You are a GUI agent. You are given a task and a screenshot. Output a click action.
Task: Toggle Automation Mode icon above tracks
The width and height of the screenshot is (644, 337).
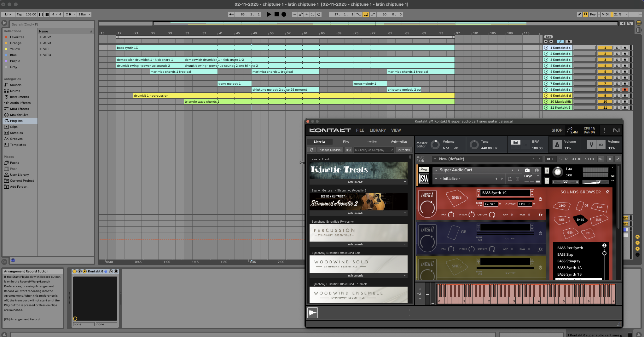(x=560, y=41)
